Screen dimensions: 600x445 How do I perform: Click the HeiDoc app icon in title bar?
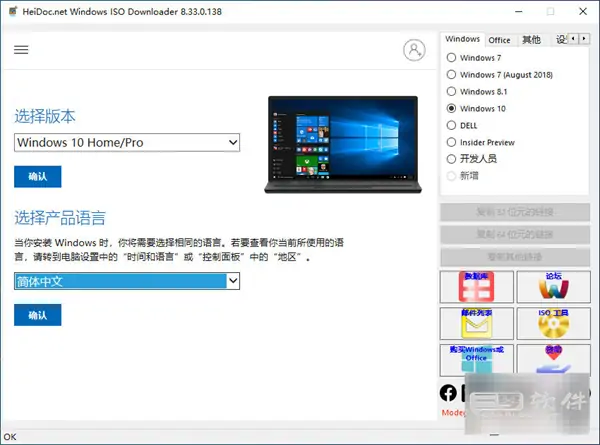[x=13, y=11]
